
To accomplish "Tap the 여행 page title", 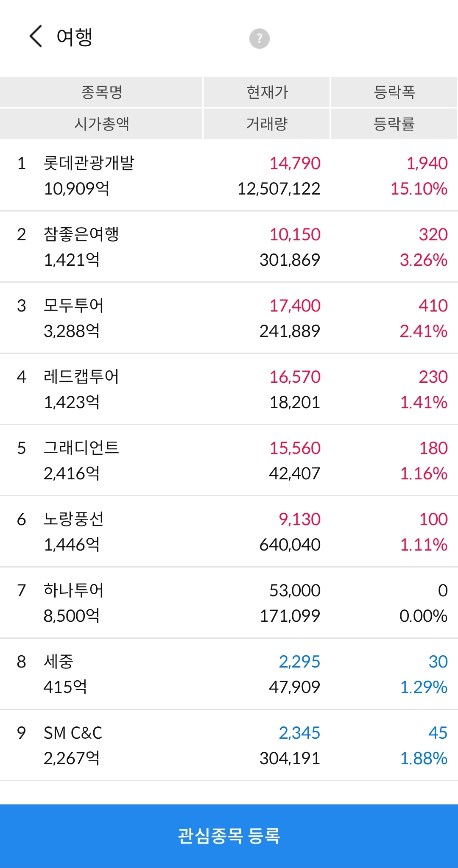I will tap(75, 37).
